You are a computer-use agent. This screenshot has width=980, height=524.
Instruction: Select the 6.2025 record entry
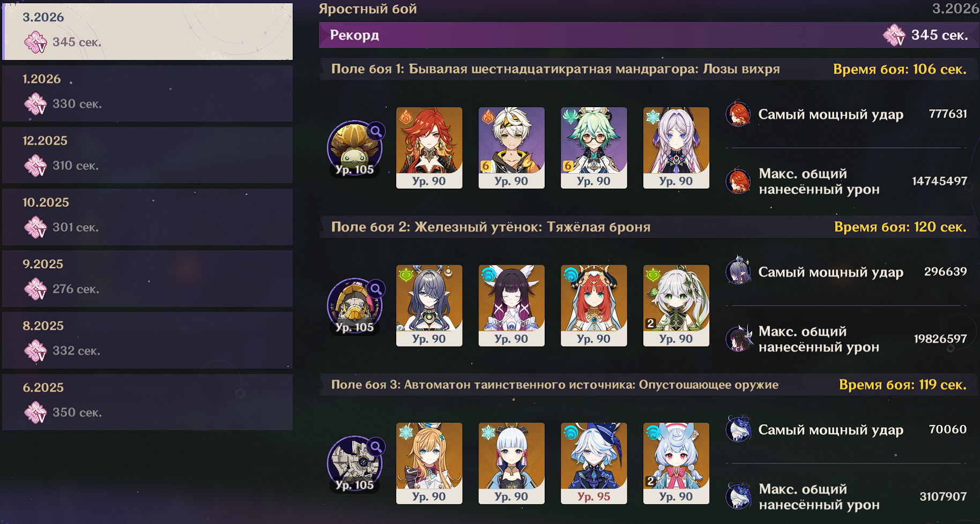click(x=147, y=402)
